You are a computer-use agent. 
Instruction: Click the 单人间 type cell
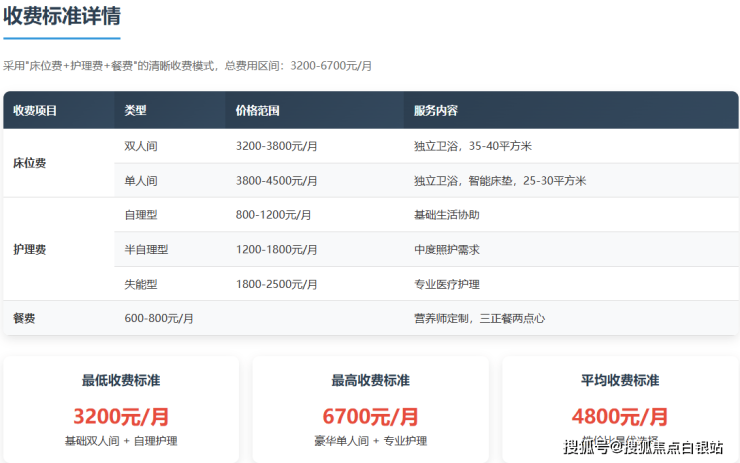coord(141,181)
